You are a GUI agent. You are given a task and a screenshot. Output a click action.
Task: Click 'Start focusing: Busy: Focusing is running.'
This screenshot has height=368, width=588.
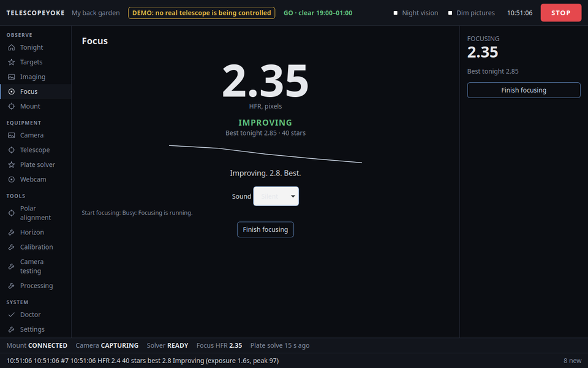(137, 213)
